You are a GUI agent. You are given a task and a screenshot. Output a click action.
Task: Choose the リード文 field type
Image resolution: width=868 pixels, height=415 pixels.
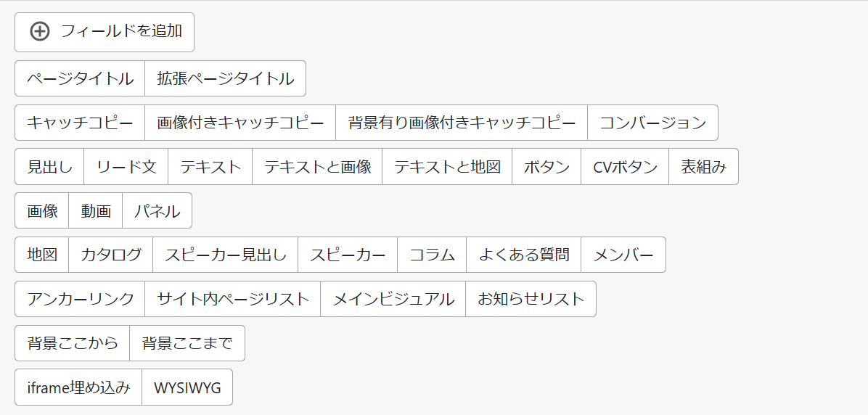pyautogui.click(x=126, y=167)
